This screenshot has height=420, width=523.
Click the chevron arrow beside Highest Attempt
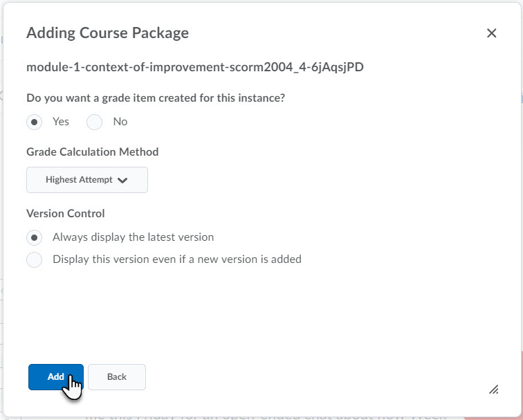click(x=122, y=181)
